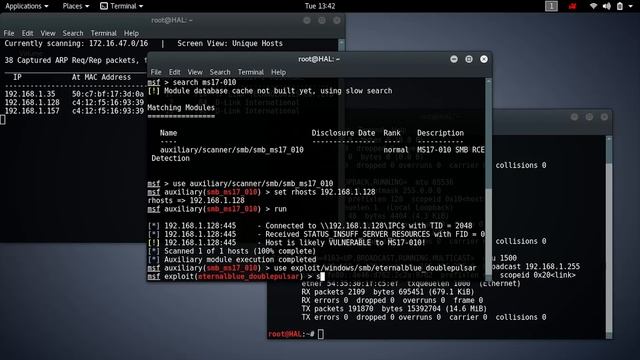Open the Places menu in top bar
Viewport: 640px width, 360px height.
76,6
